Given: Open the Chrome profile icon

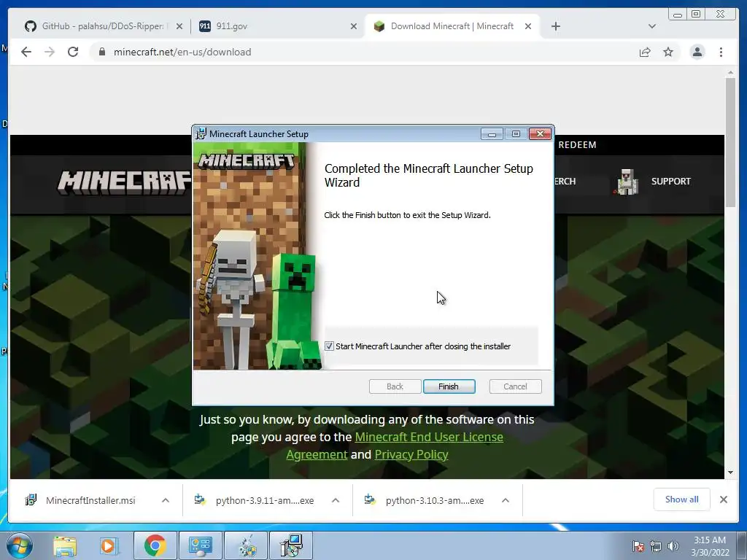Looking at the screenshot, I should (697, 52).
